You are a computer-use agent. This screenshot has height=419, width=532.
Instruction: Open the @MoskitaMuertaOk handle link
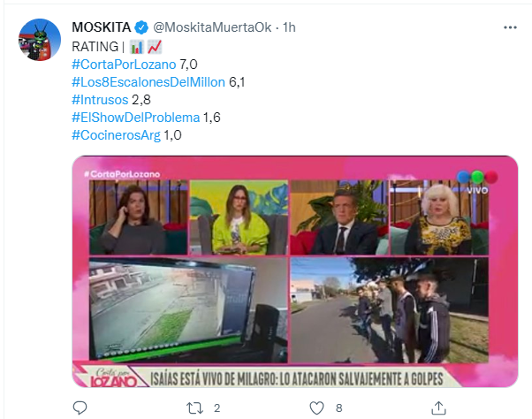tap(212, 27)
